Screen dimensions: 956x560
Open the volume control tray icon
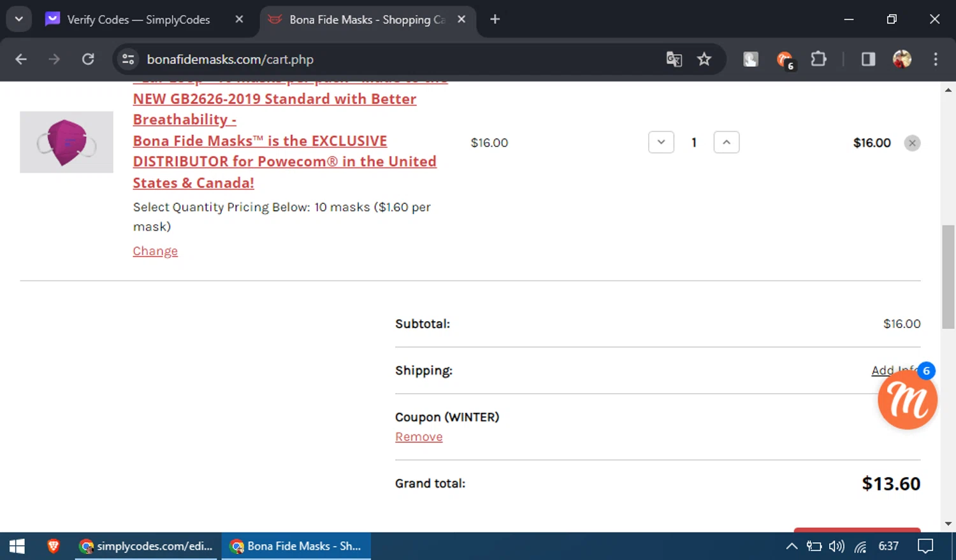(836, 546)
